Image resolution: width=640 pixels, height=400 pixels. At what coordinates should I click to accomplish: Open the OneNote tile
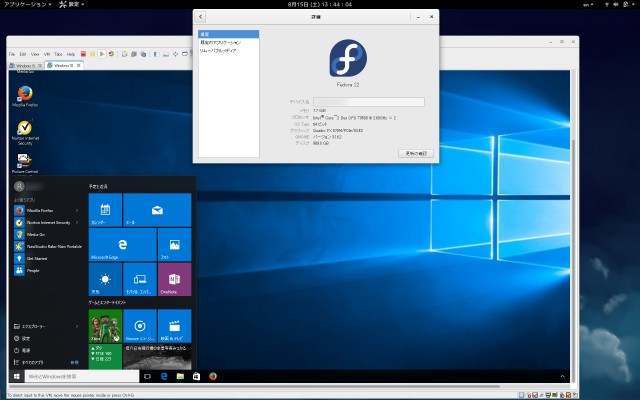pos(174,279)
